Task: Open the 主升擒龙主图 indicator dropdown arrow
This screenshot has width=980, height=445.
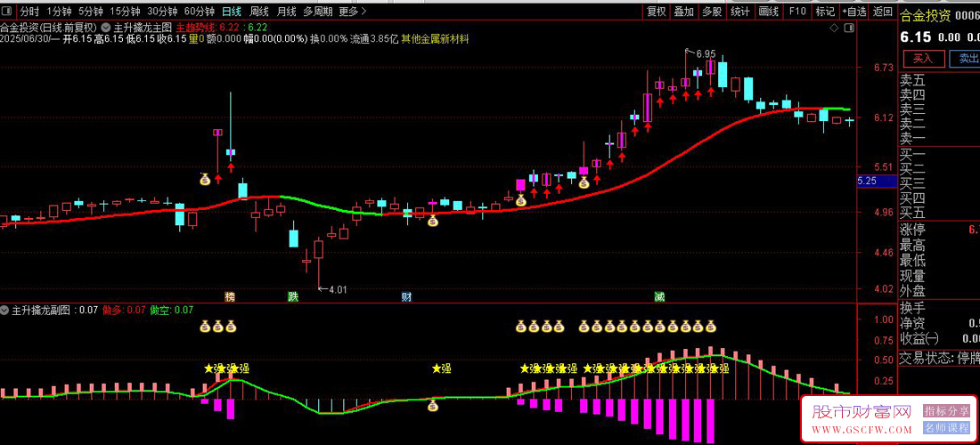Action: [x=106, y=28]
